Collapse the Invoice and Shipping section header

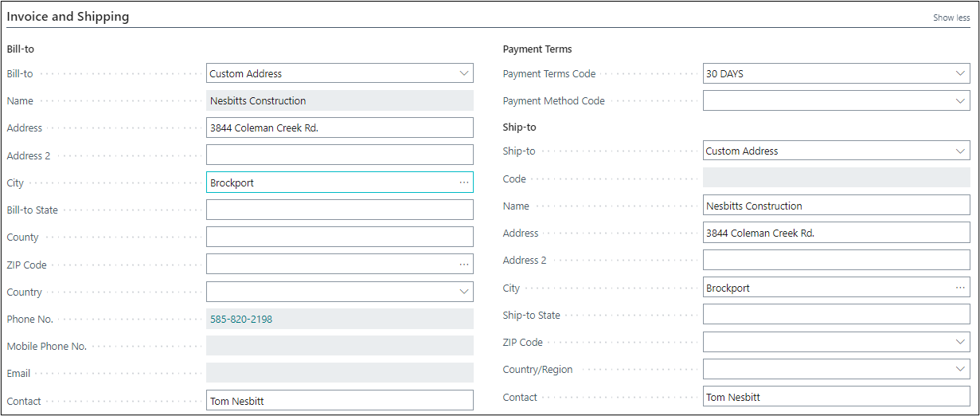point(68,17)
